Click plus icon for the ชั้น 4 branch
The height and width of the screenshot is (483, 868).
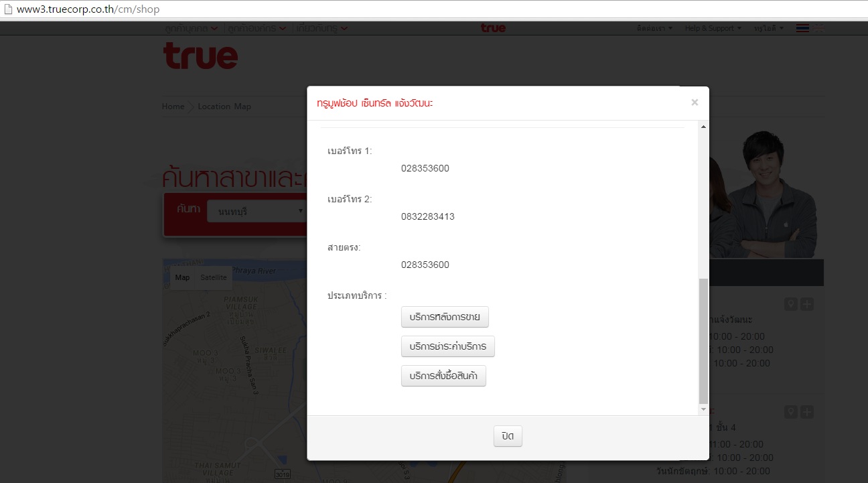click(807, 412)
